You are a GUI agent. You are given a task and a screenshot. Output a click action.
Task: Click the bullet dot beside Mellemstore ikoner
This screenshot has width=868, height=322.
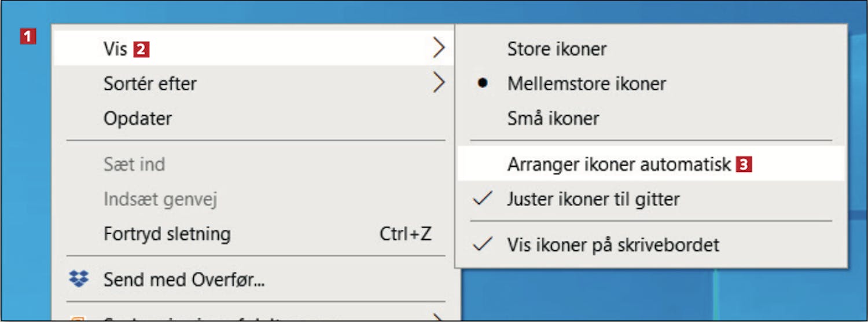pos(483,83)
